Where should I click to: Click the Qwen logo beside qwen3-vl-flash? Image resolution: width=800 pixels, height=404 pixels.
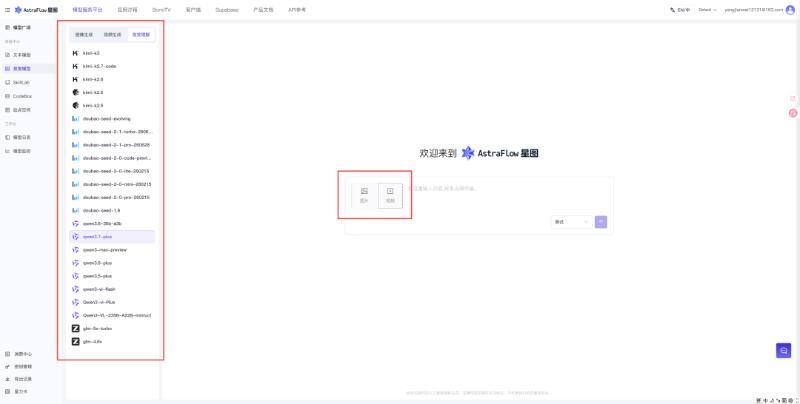[76, 289]
